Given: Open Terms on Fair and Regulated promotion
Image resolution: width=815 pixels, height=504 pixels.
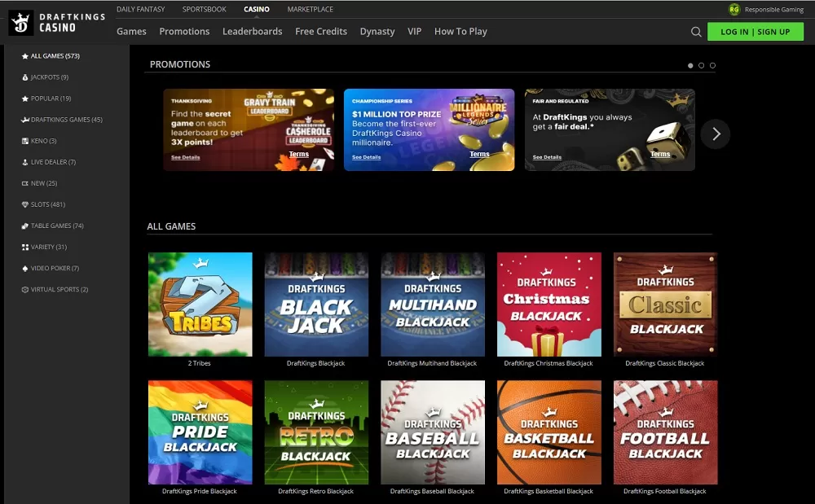Looking at the screenshot, I should tap(660, 154).
